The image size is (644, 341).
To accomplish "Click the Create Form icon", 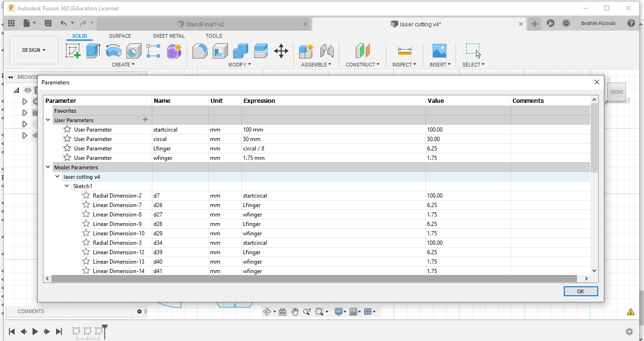I will point(174,50).
